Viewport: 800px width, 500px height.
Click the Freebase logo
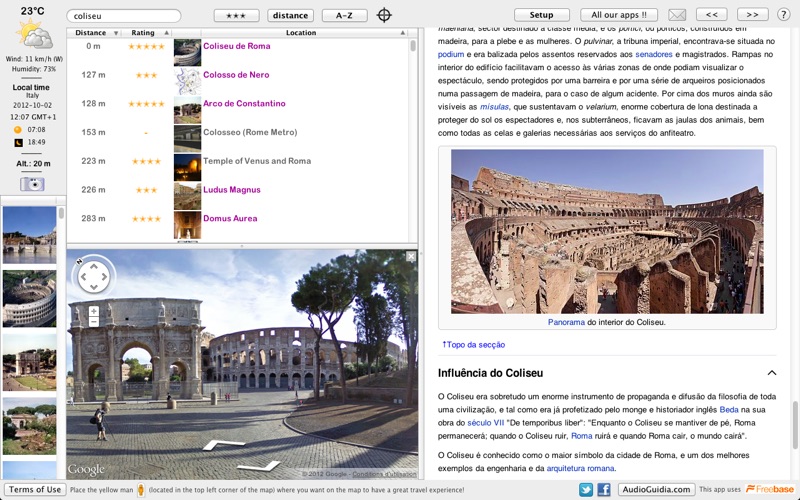point(770,489)
